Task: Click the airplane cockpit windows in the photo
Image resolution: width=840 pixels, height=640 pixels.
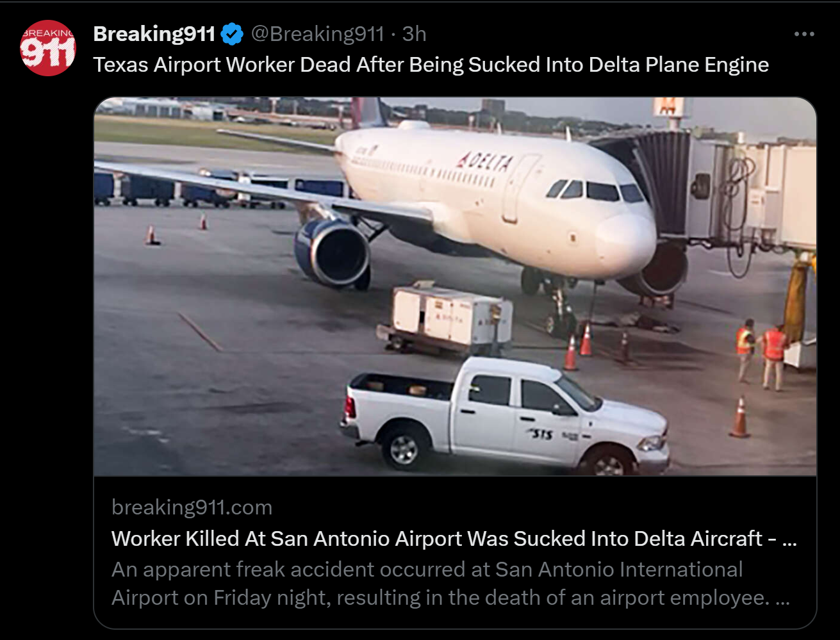Action: tap(596, 190)
